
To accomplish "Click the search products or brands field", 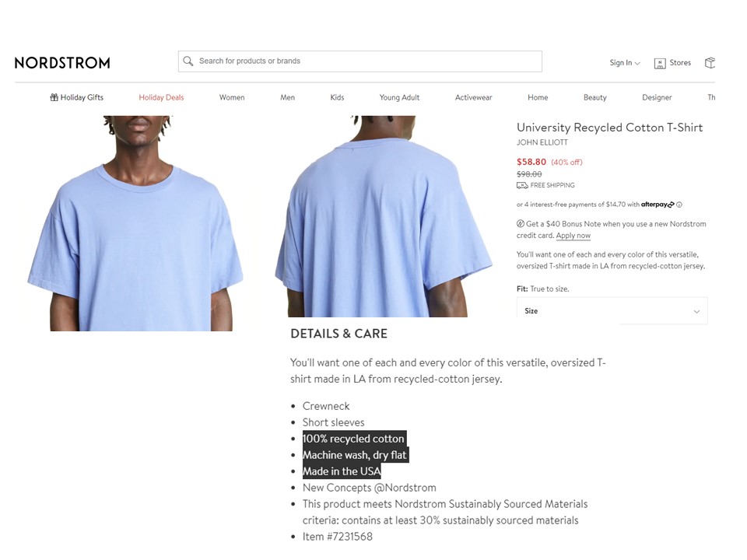I will pyautogui.click(x=360, y=61).
